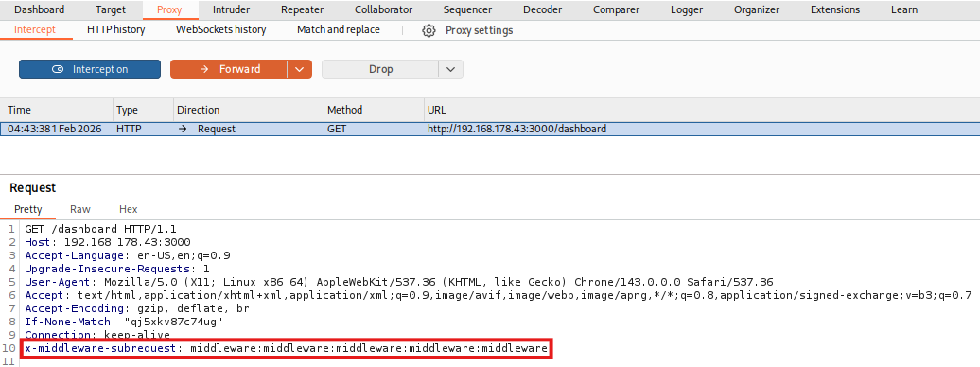Switch request view to Hex tab
Screen dimensions: 980x367
click(x=128, y=209)
